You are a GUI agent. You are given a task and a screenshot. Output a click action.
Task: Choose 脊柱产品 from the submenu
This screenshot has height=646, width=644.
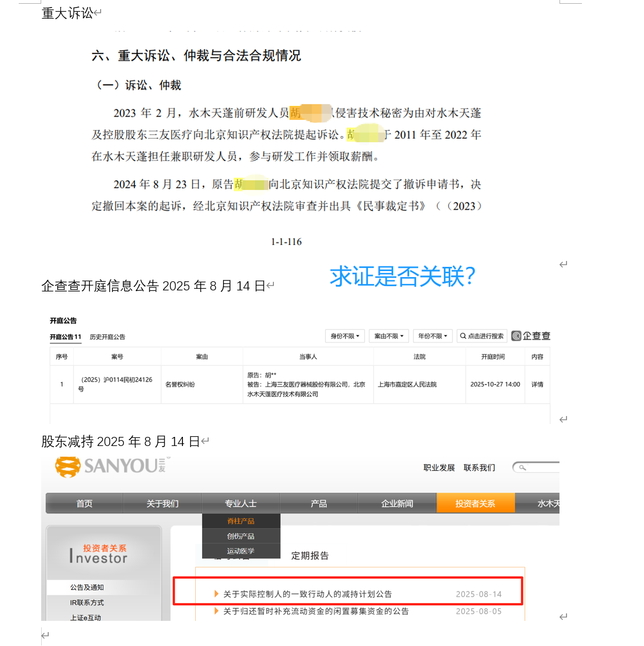coord(241,521)
